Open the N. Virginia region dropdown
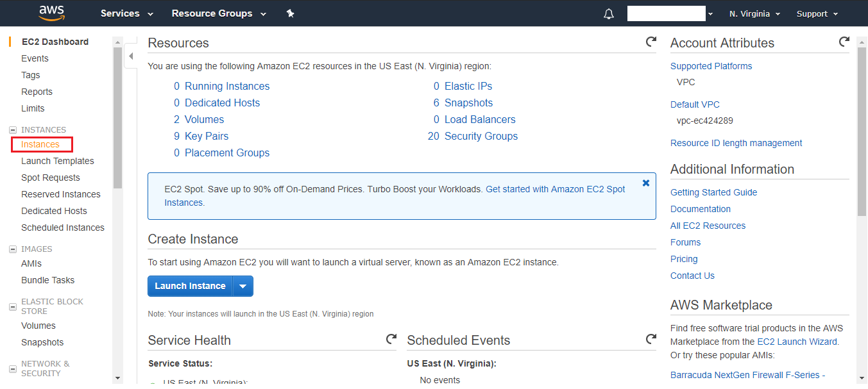 click(x=754, y=14)
